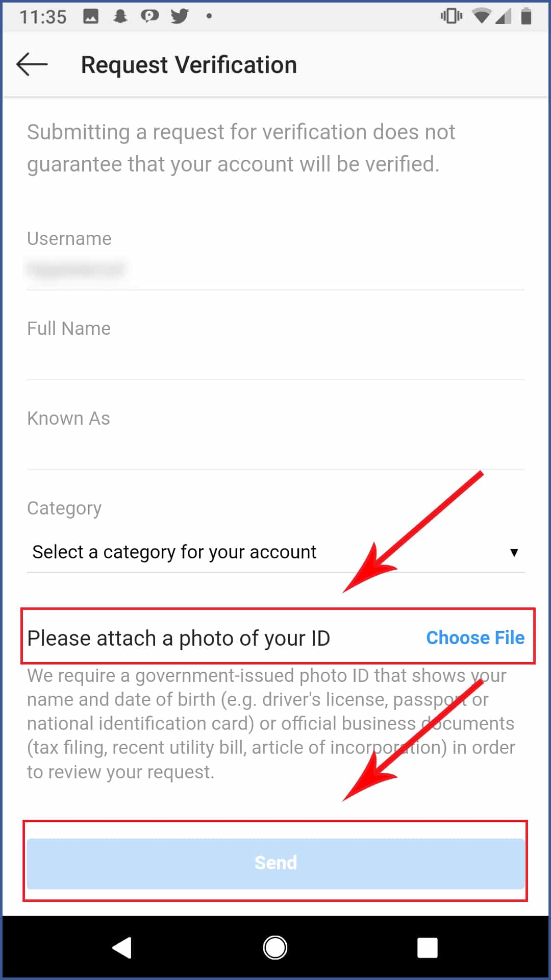Click Choose File to attach your ID
This screenshot has width=551, height=980.
[x=474, y=638]
